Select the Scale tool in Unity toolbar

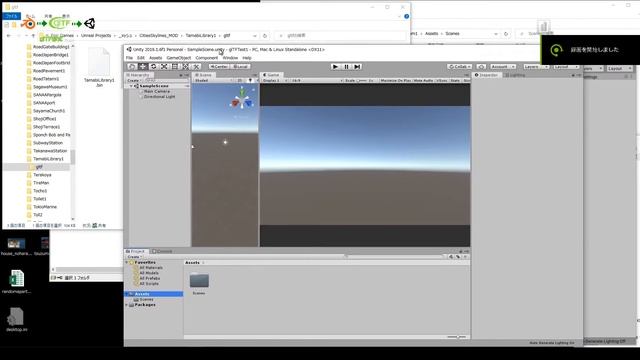coord(164,67)
